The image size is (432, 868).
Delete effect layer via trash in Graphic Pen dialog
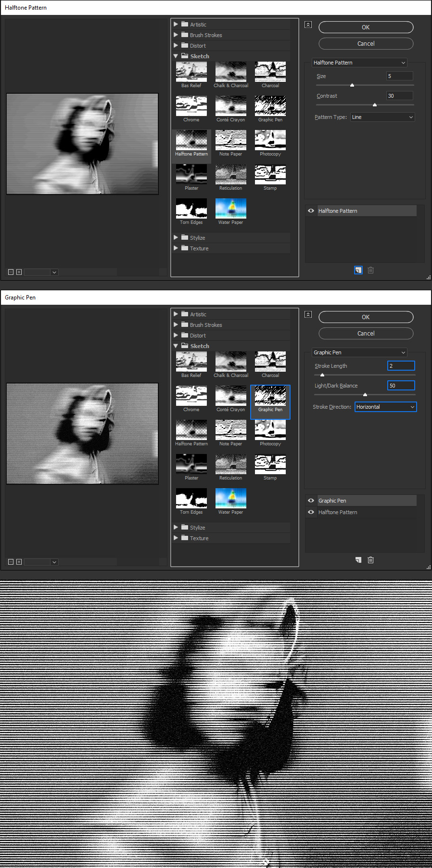pyautogui.click(x=371, y=560)
